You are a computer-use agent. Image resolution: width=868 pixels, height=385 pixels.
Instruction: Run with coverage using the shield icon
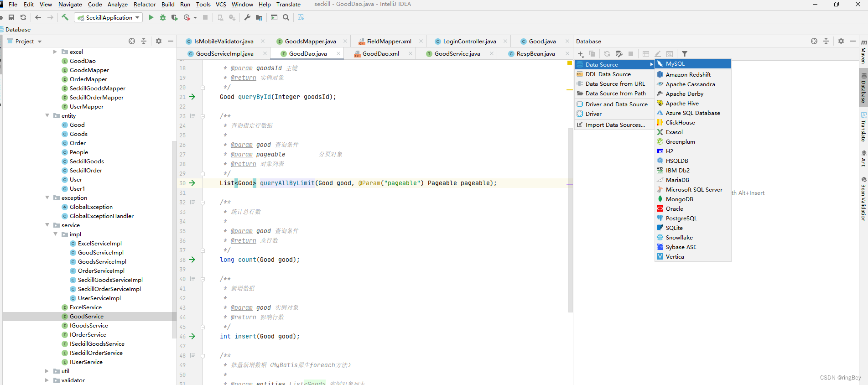(x=174, y=17)
